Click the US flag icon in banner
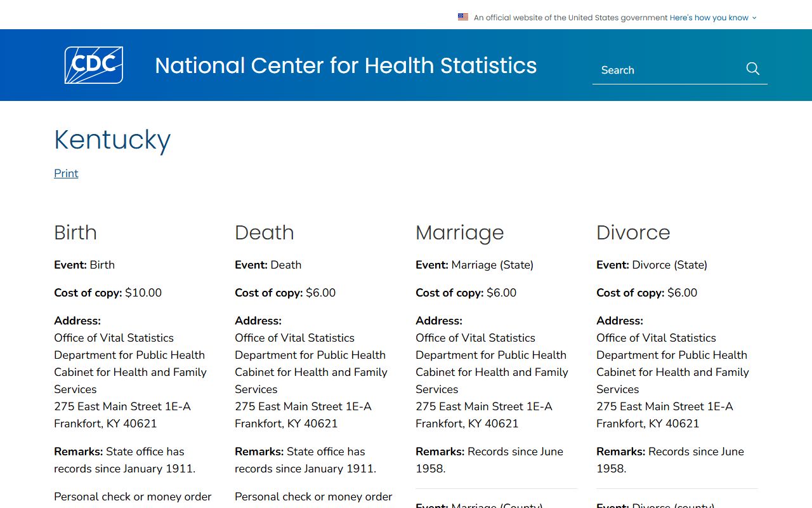The image size is (812, 508). (x=463, y=17)
